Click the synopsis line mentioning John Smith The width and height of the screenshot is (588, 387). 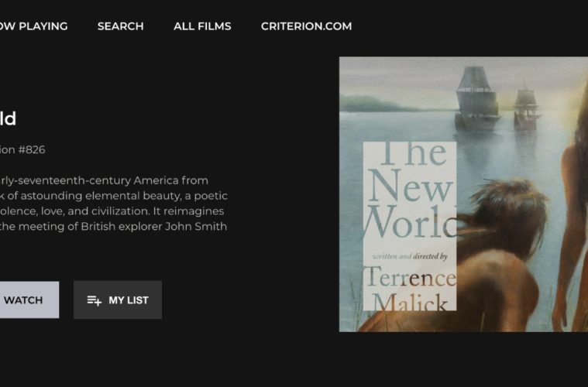[113, 227]
